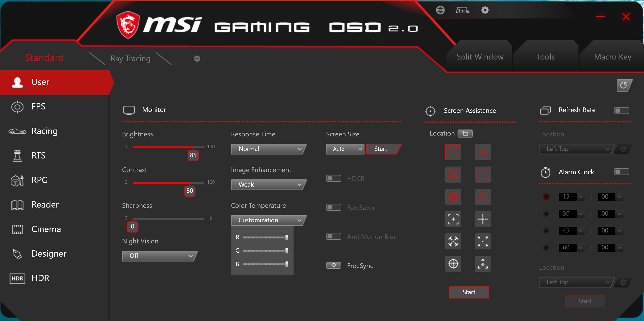The height and width of the screenshot is (321, 644).
Task: Click the Contrast slider track
Action: (168, 183)
